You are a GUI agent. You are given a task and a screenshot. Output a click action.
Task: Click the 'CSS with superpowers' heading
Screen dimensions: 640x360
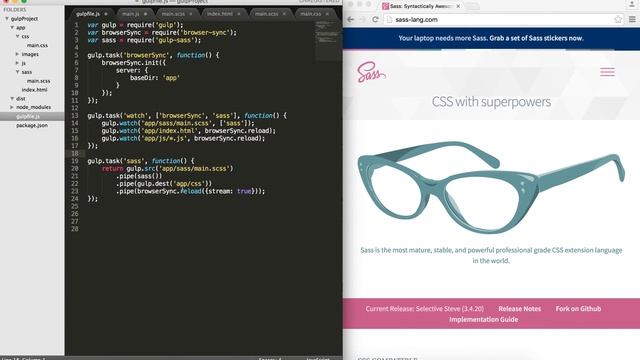tap(491, 102)
